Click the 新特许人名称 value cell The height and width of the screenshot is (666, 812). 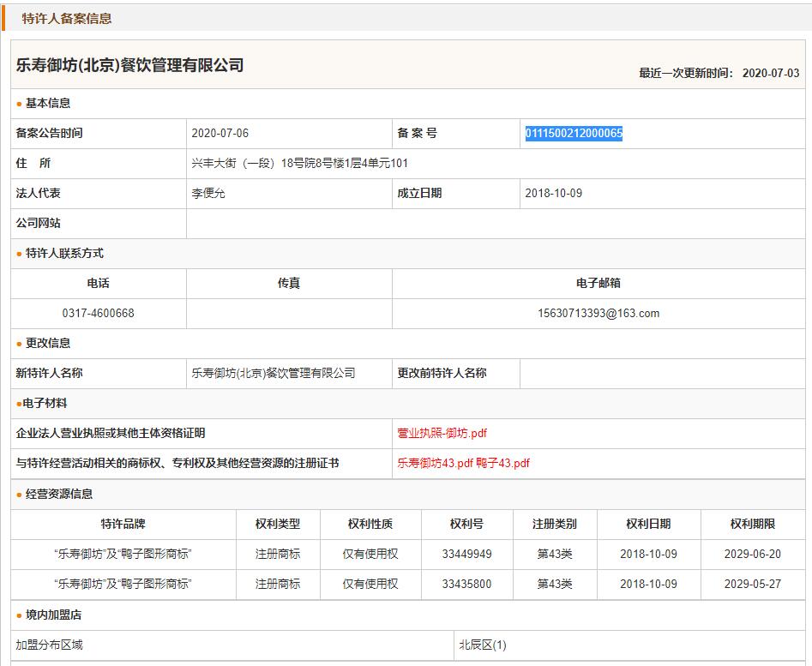coord(274,374)
